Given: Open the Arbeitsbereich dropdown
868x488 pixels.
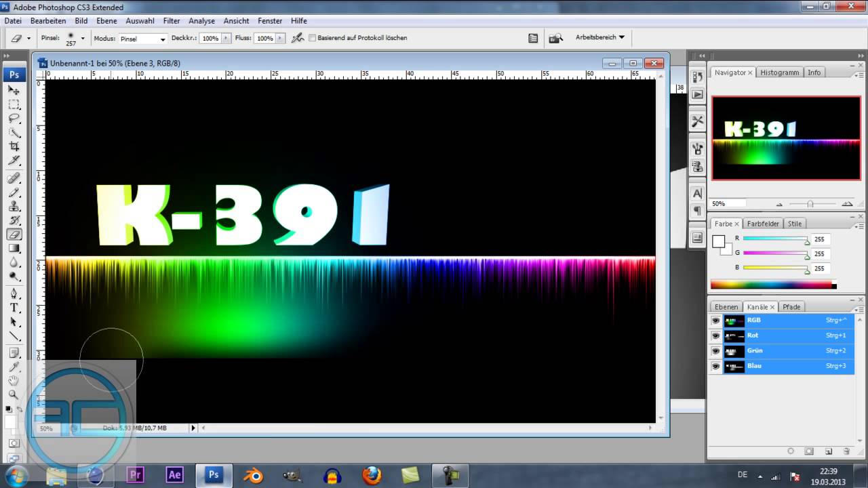Looking at the screenshot, I should point(600,37).
